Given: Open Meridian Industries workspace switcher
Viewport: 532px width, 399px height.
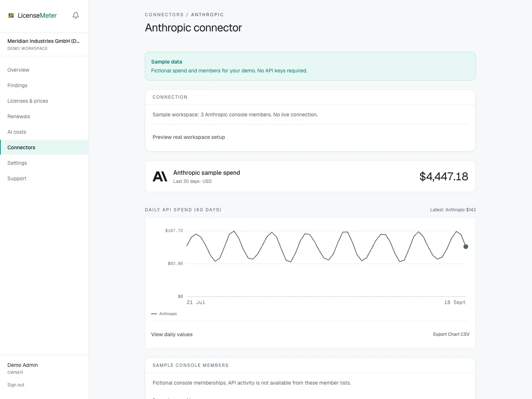Looking at the screenshot, I should (44, 44).
